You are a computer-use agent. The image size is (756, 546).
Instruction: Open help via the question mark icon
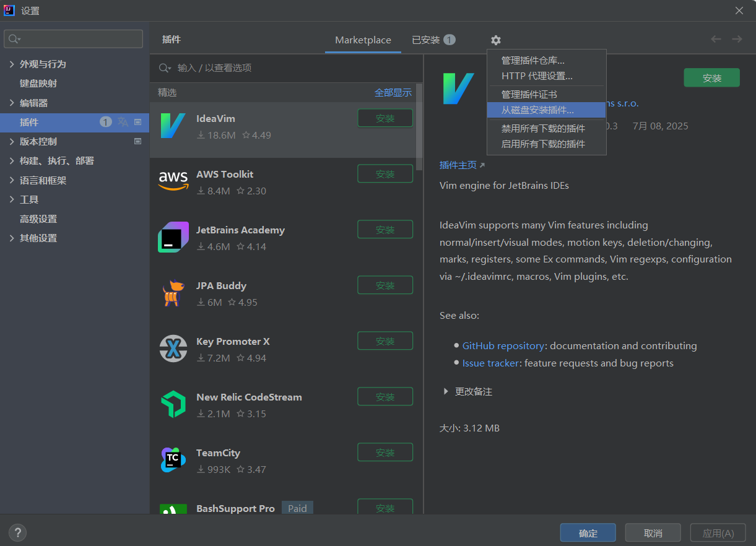pos(17,532)
